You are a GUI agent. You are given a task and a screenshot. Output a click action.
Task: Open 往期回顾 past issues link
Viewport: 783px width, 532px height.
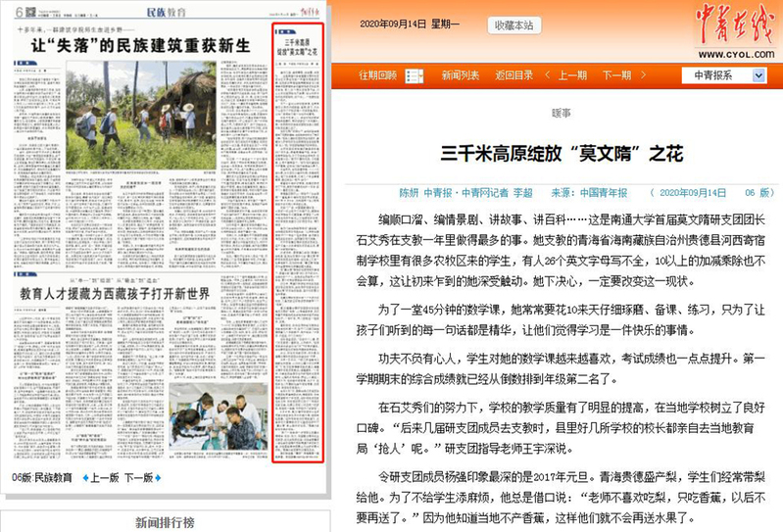377,75
